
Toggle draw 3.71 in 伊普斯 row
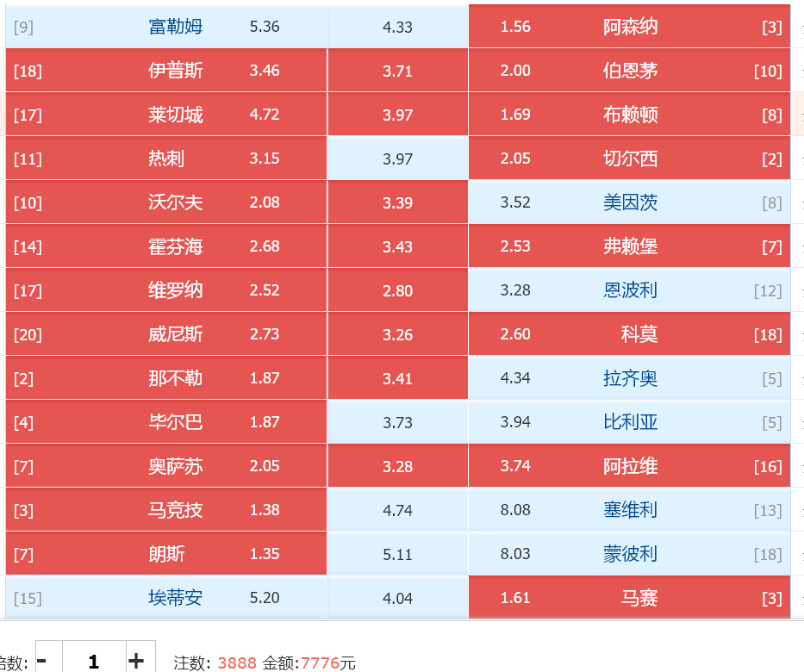[x=398, y=71]
